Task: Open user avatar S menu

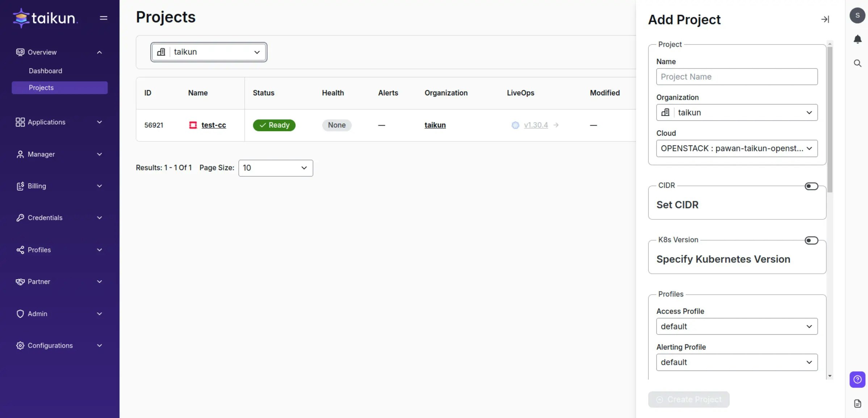Action: pyautogui.click(x=857, y=15)
